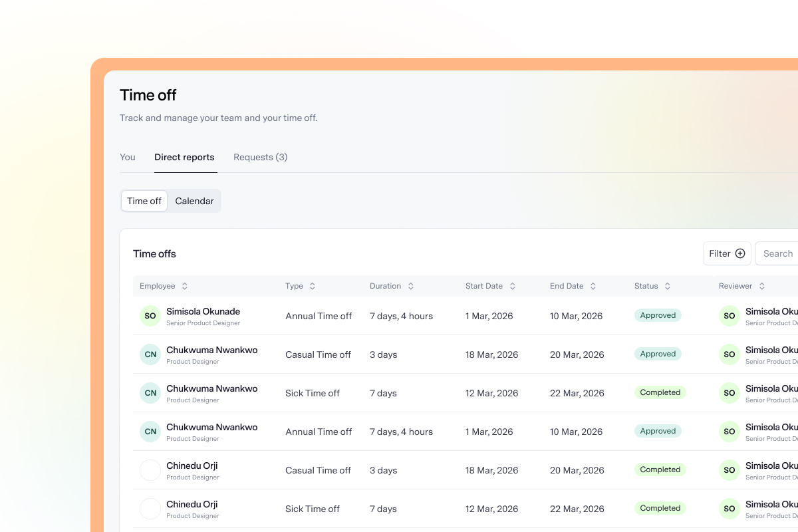
Task: Click Senior Product Designer under Simisola Okunade employee
Action: (203, 323)
